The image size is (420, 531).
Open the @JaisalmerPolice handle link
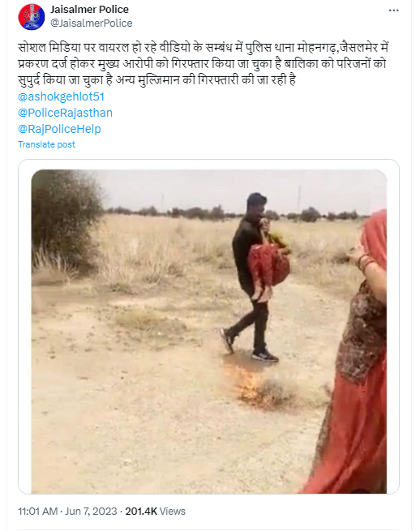(x=92, y=23)
